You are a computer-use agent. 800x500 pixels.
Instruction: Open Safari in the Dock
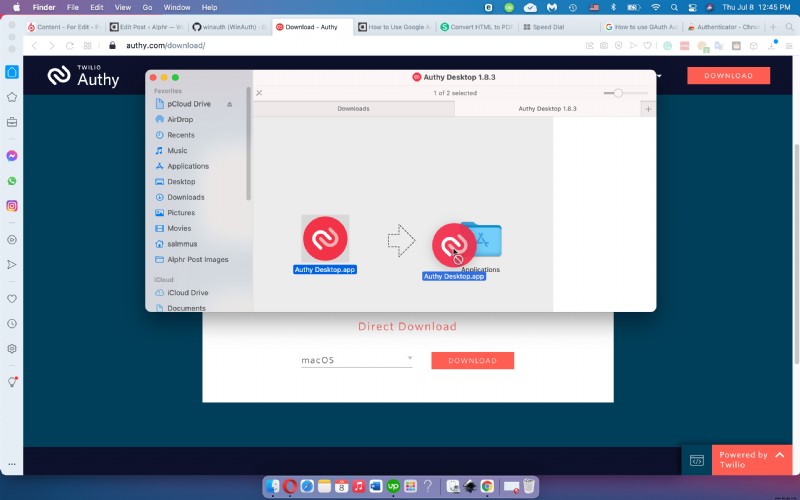pyautogui.click(x=307, y=486)
